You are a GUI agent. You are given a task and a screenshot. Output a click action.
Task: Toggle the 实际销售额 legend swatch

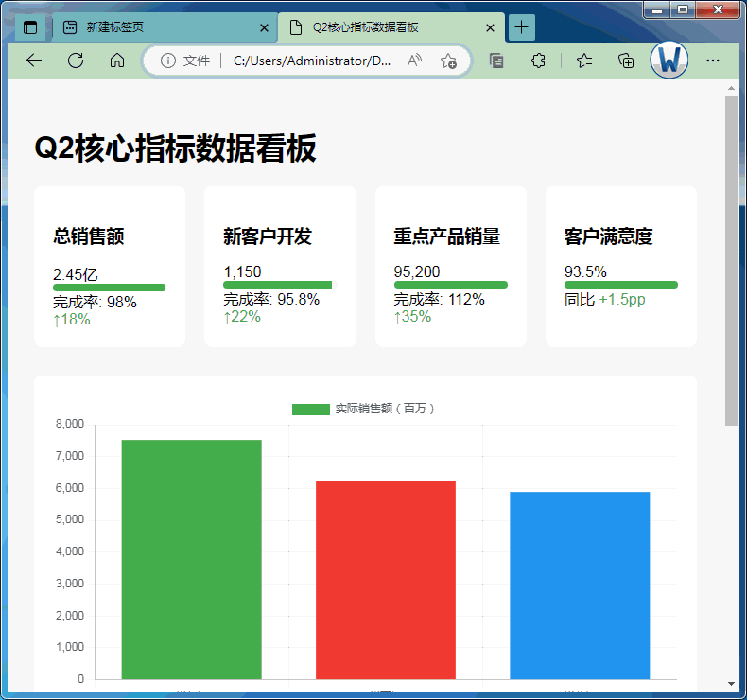310,410
